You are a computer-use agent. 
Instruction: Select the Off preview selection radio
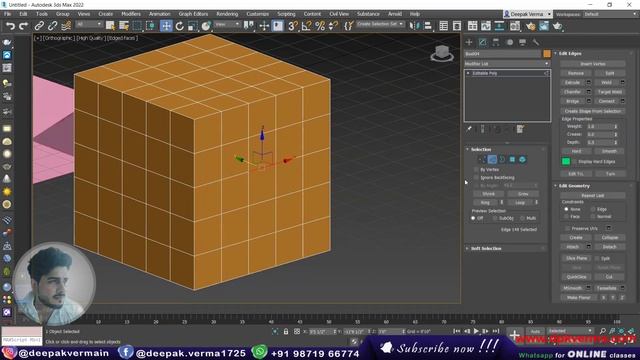pos(473,218)
